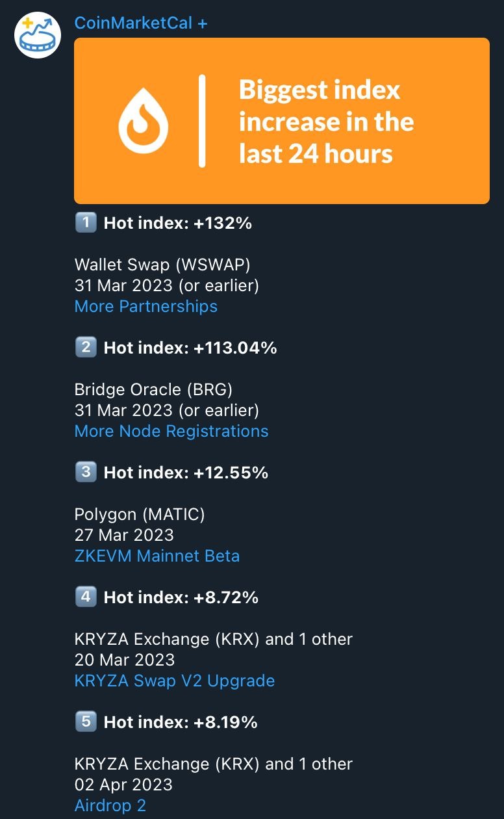Click the Hot index +113.04% heading

pos(190,348)
